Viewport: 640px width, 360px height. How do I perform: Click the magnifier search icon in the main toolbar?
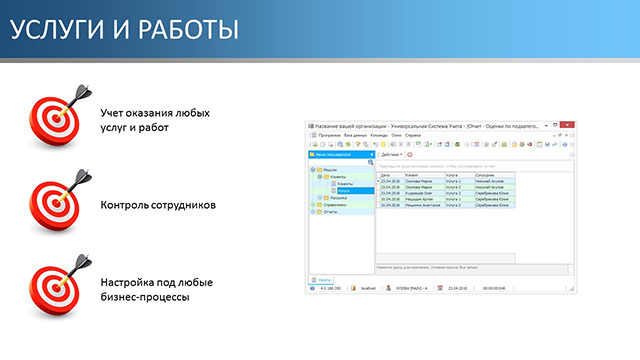pyautogui.click(x=340, y=144)
